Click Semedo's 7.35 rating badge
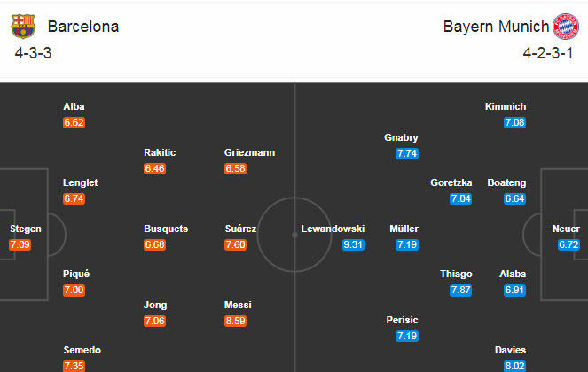 point(74,365)
